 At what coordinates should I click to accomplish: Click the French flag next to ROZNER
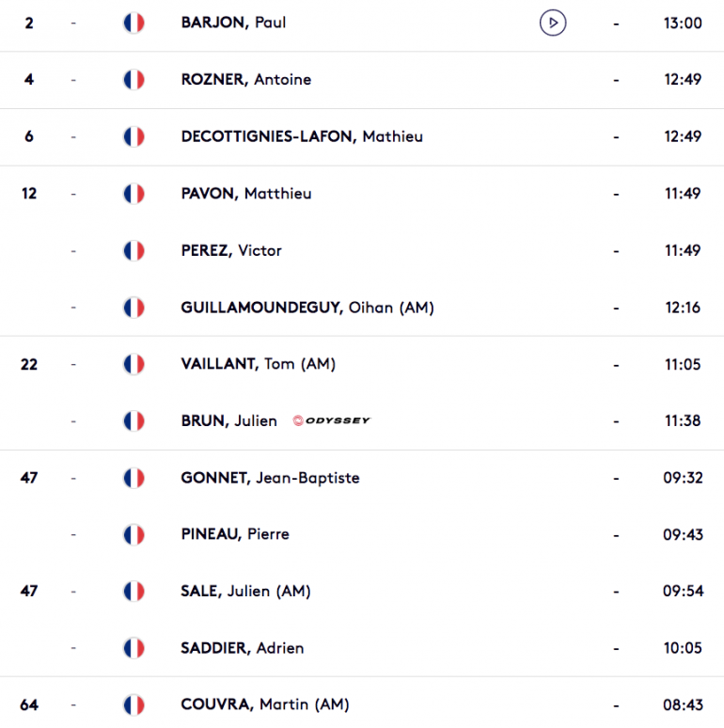(134, 79)
